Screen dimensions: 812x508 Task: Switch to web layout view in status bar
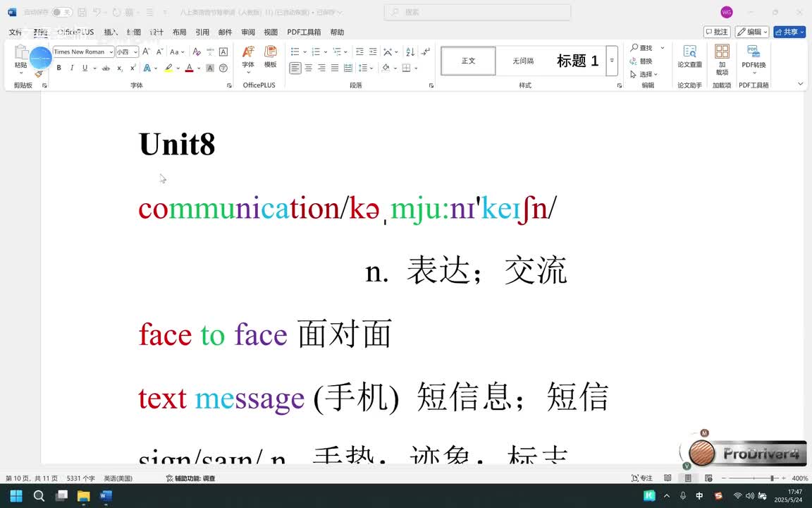(x=708, y=478)
